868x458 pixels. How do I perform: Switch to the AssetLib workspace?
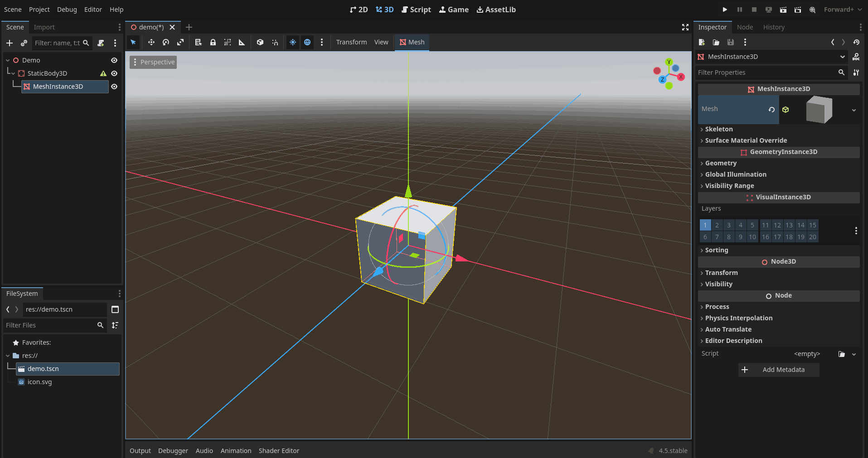(496, 10)
